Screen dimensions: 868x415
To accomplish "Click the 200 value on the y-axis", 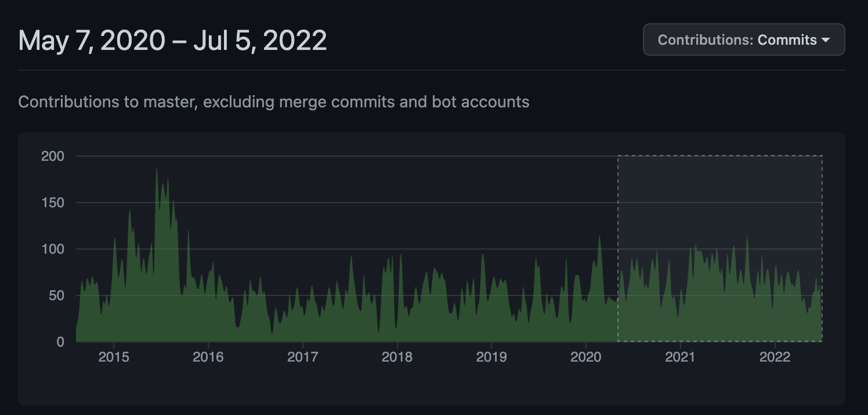I will pos(53,156).
